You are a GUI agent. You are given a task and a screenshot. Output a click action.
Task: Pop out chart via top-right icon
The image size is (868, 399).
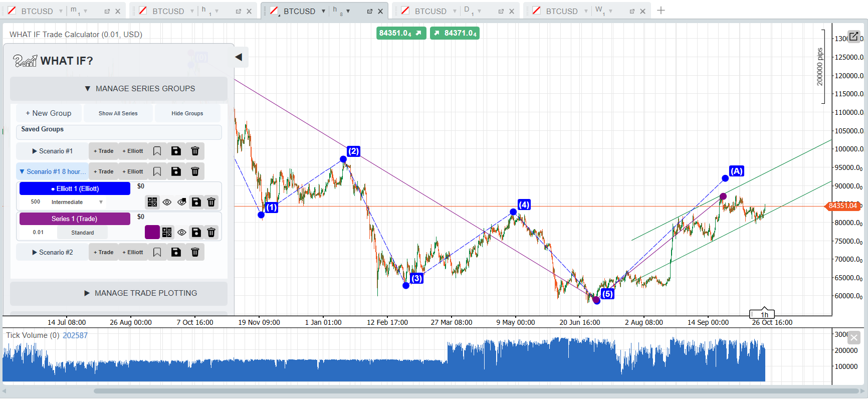(x=853, y=36)
